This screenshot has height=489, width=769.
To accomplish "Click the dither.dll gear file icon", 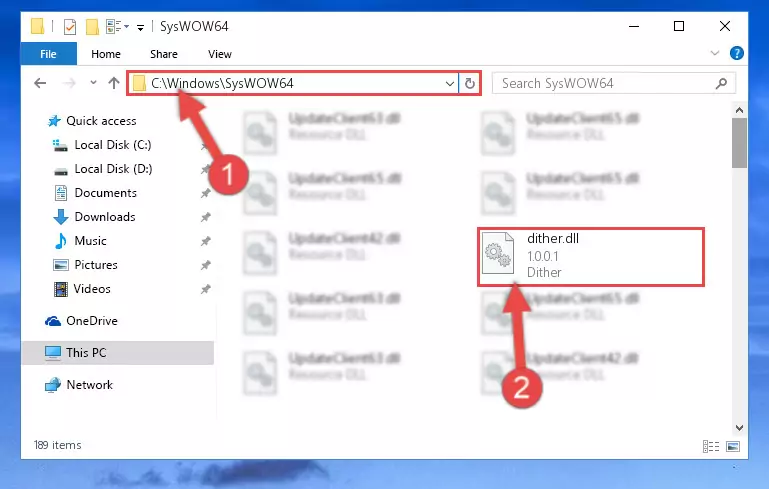I will pos(498,253).
